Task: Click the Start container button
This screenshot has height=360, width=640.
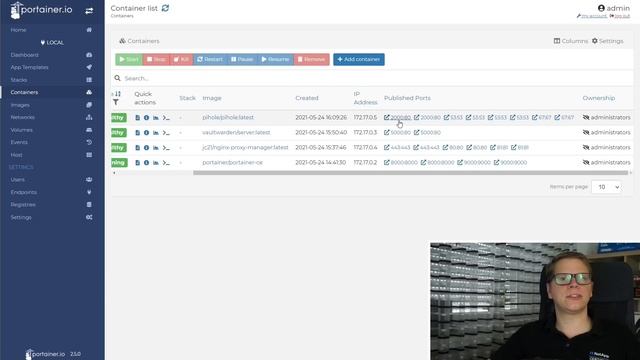Action: [129, 60]
